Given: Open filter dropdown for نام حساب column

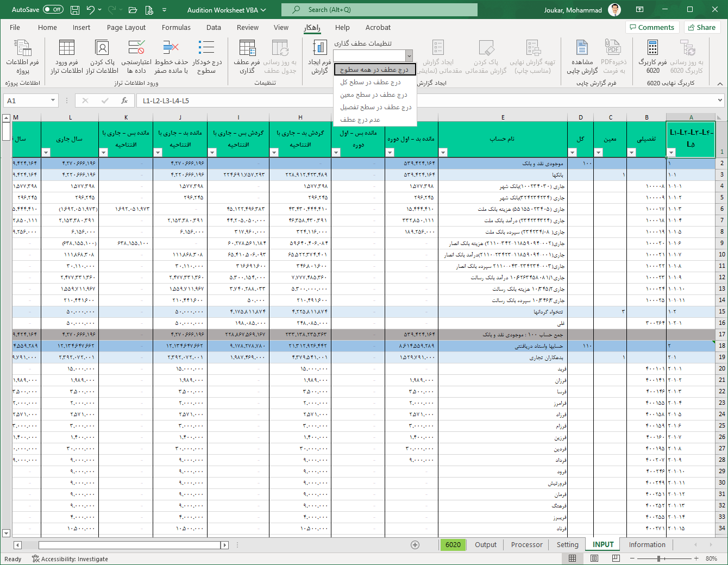Looking at the screenshot, I should 443,153.
